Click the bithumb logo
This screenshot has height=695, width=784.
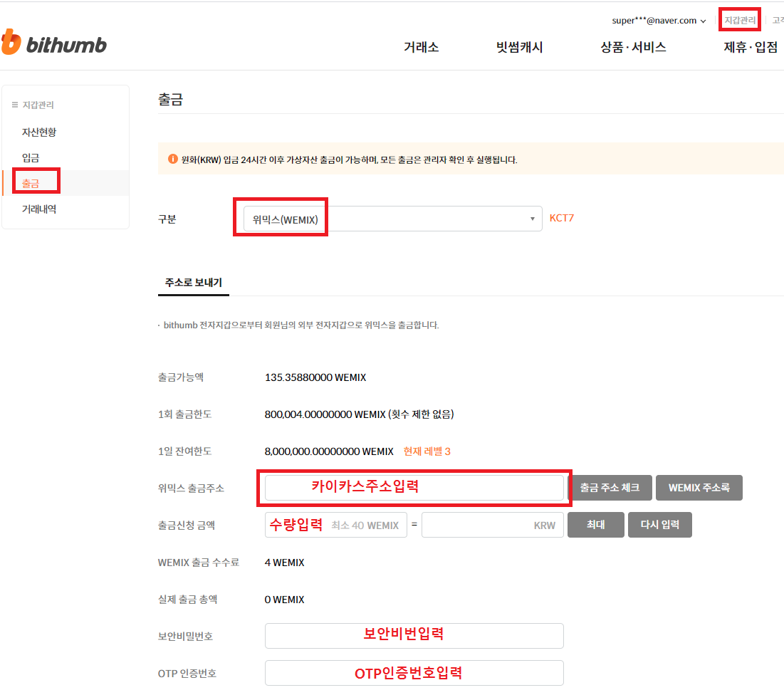click(x=54, y=43)
